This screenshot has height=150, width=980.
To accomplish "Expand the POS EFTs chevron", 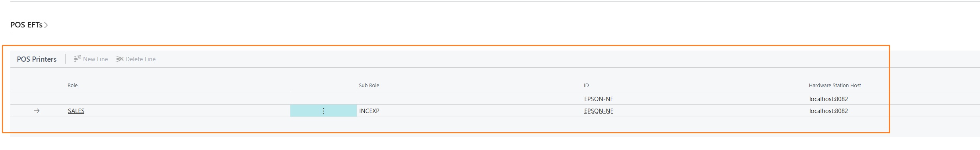I will point(46,25).
